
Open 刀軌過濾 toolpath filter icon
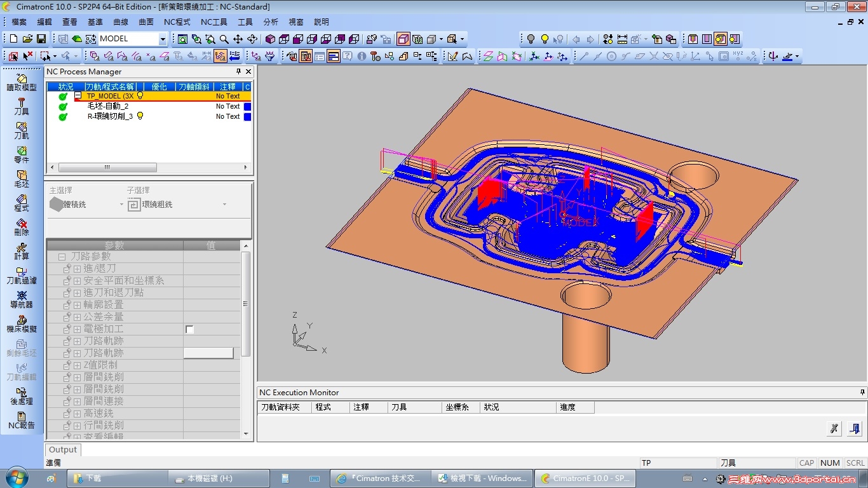point(22,276)
